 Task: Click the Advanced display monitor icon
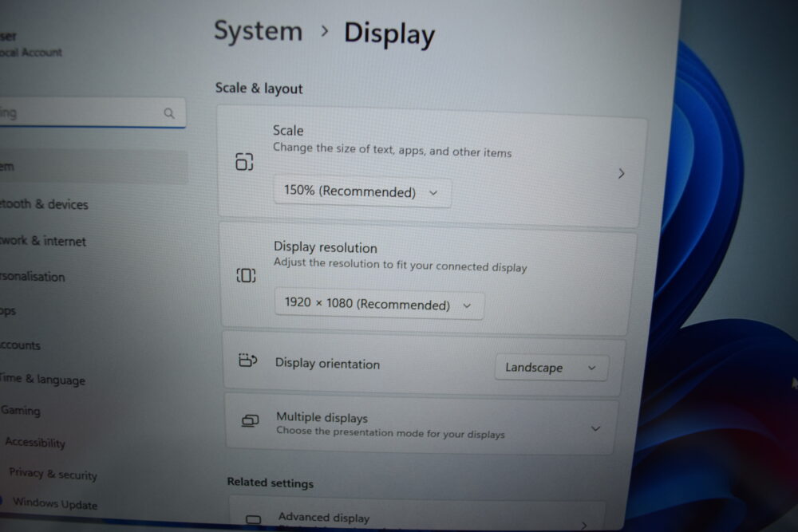[254, 519]
